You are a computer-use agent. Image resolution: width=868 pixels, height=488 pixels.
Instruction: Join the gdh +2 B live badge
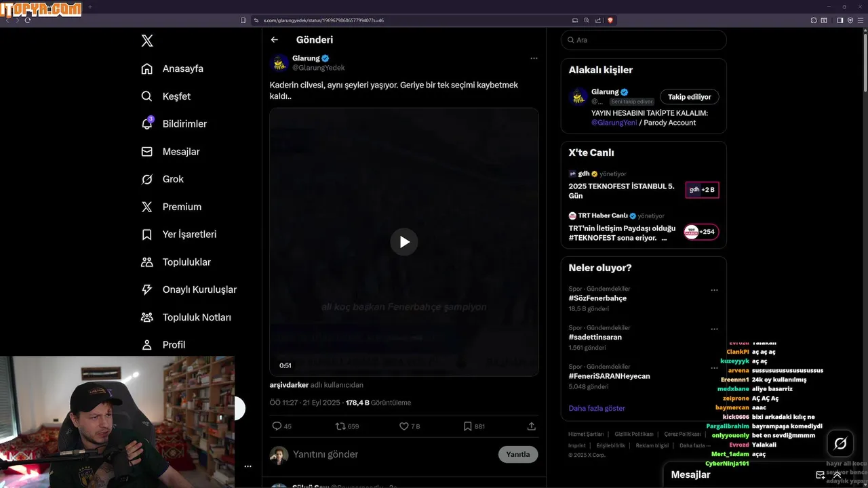pyautogui.click(x=702, y=190)
